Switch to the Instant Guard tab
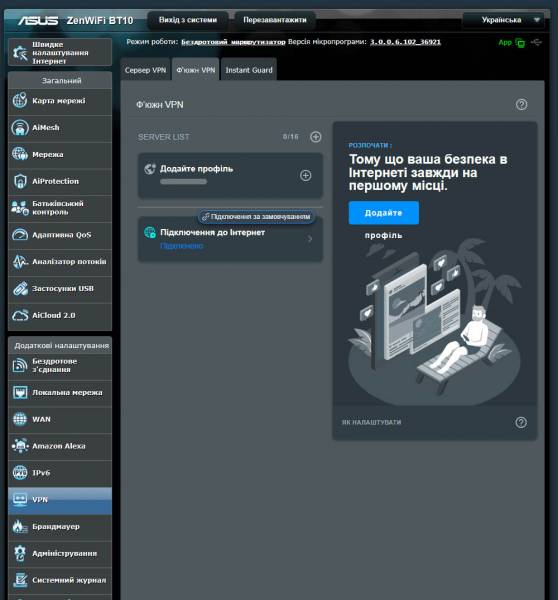558x600 pixels. [249, 70]
